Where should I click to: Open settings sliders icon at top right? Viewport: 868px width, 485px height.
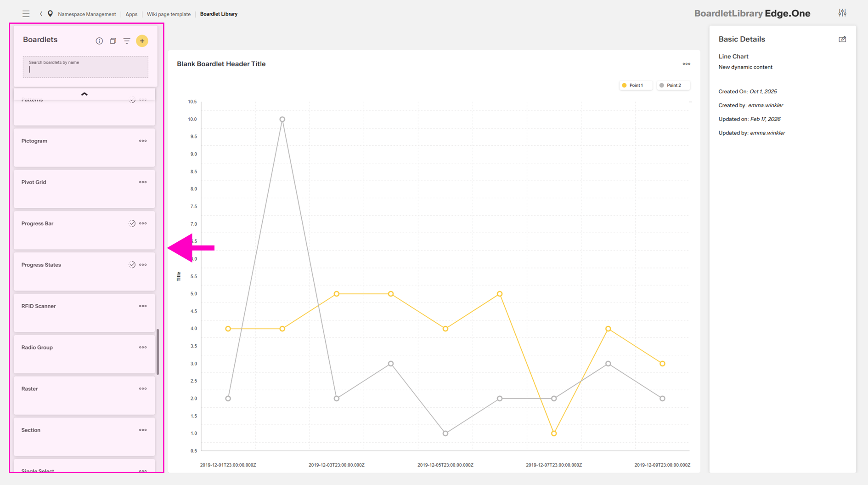(x=842, y=13)
